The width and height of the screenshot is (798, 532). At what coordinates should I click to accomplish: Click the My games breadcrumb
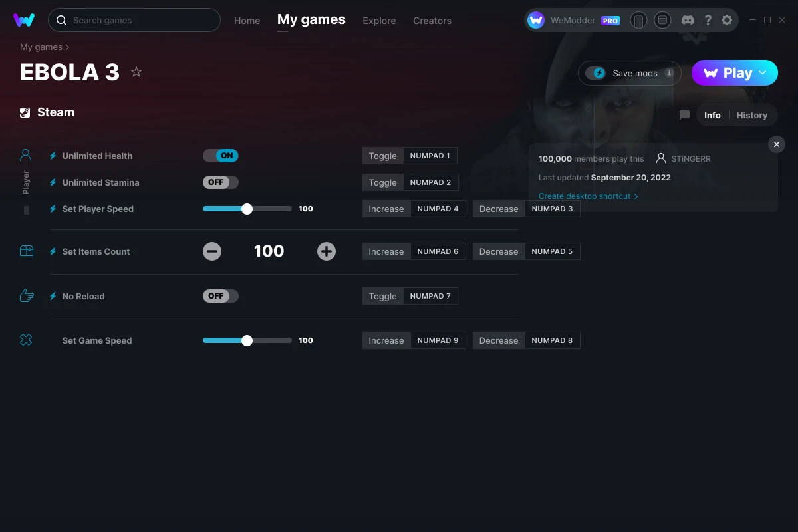41,47
